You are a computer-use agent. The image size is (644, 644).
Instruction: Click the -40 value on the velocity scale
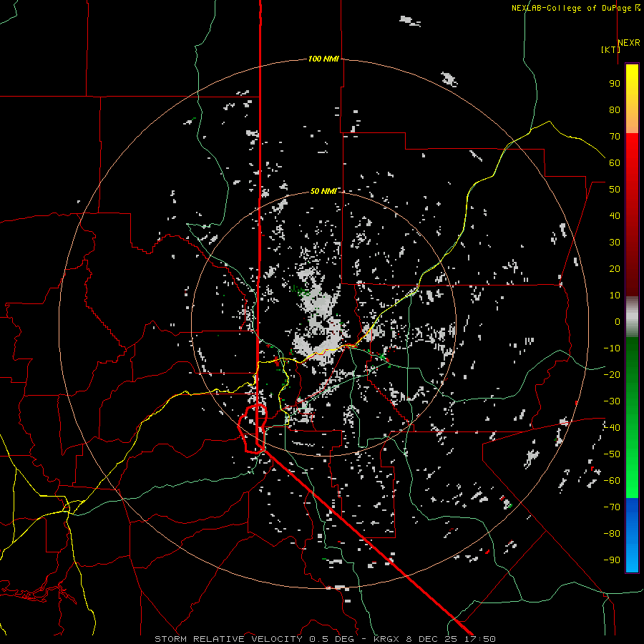(x=612, y=428)
